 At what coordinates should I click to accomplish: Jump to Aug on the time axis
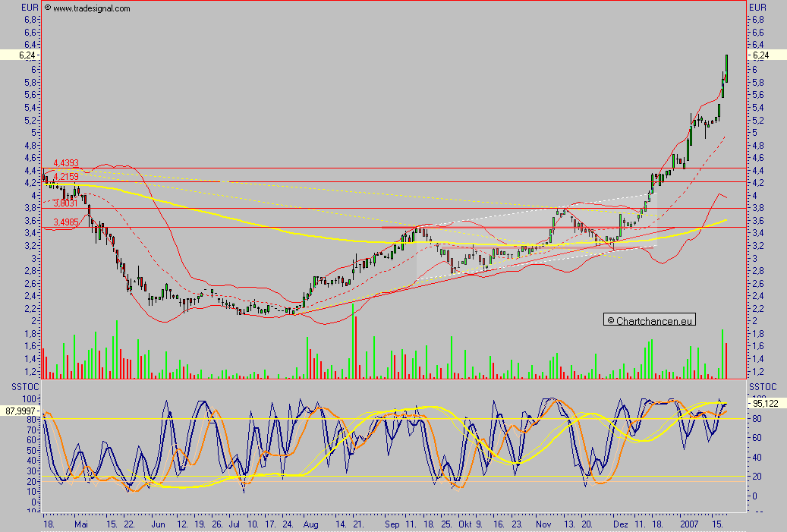pos(310,524)
